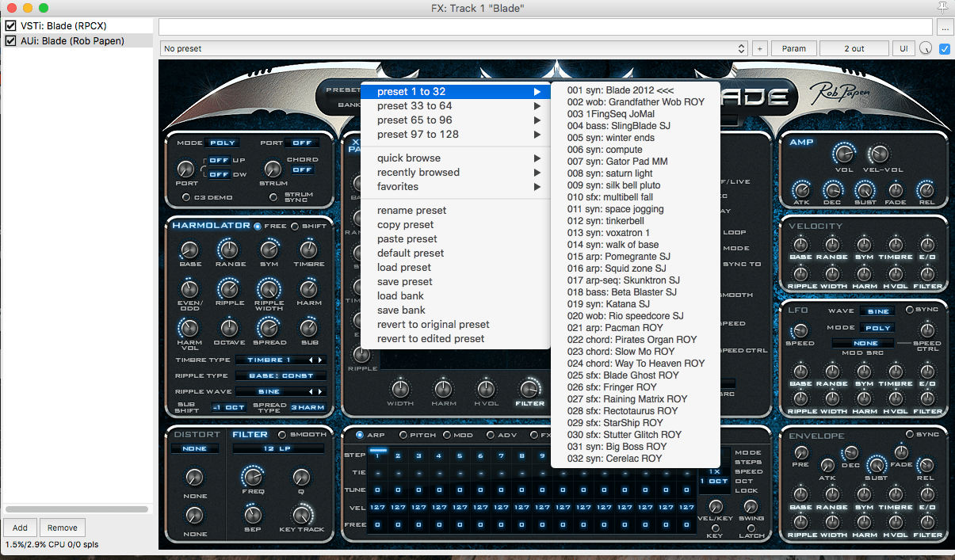Open the DISTORT NONE selector

(x=195, y=448)
